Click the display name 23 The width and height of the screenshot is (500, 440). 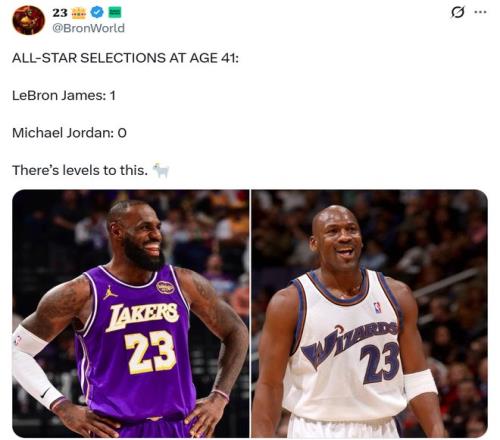[x=60, y=13]
